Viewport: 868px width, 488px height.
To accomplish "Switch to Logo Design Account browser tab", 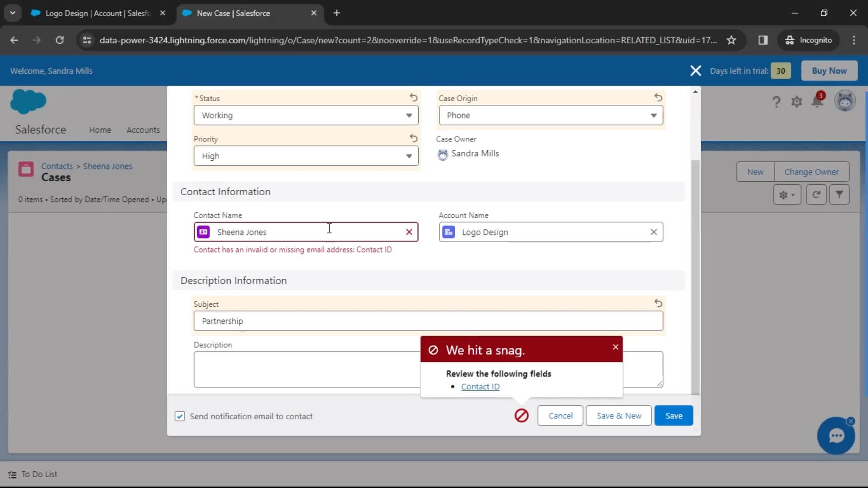I will [x=98, y=13].
